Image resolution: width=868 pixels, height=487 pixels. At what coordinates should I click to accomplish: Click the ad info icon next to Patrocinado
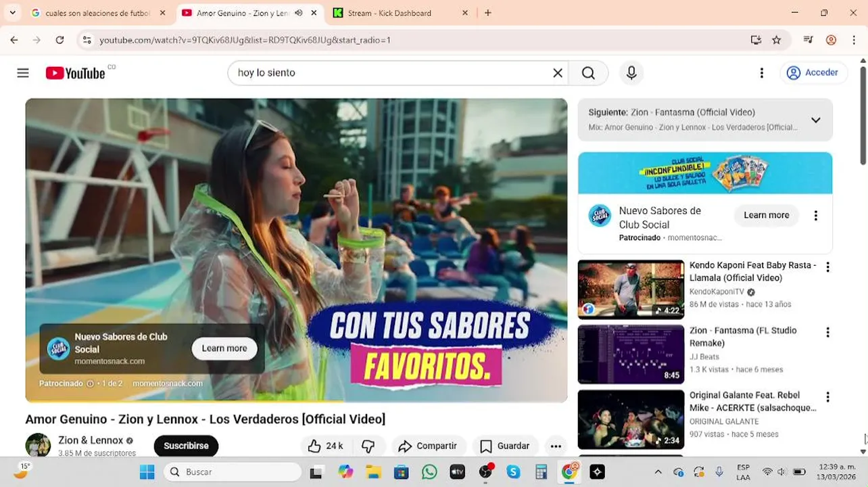90,384
